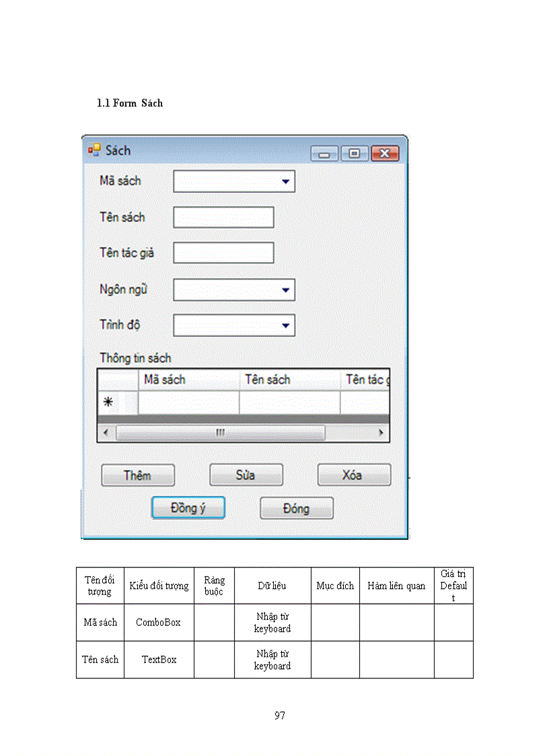
Task: Click the Sách form icon in the title bar
Action: (94, 149)
